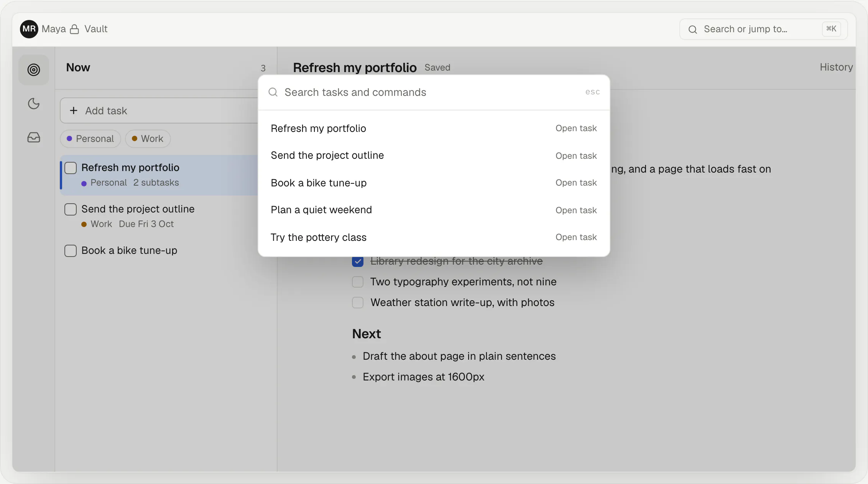
Task: Click the Now list heading
Action: tap(78, 67)
